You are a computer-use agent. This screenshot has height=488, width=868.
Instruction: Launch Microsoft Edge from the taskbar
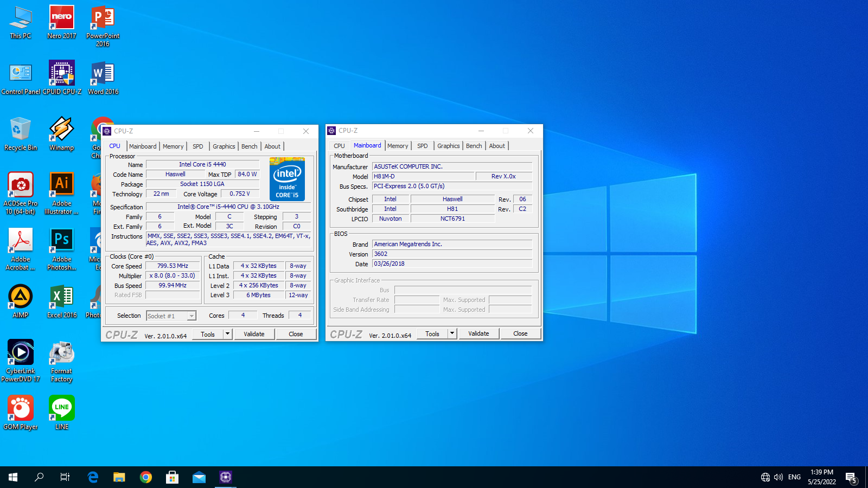[x=93, y=477]
